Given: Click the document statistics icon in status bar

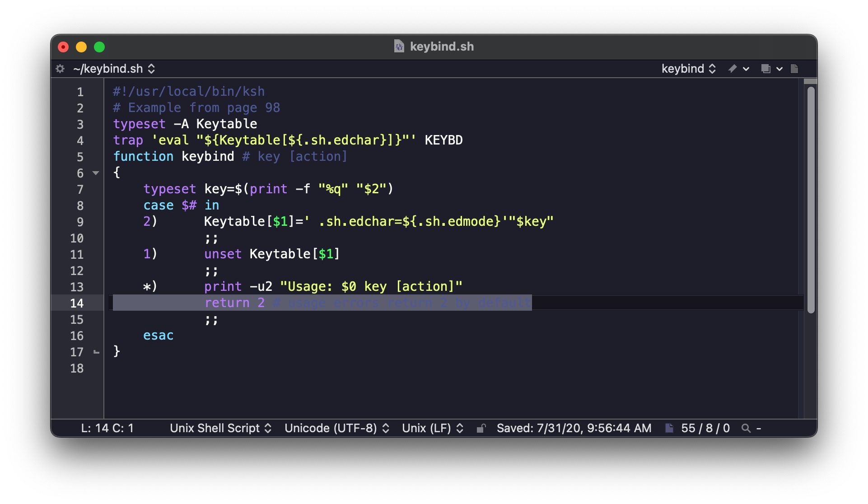Looking at the screenshot, I should click(x=669, y=428).
